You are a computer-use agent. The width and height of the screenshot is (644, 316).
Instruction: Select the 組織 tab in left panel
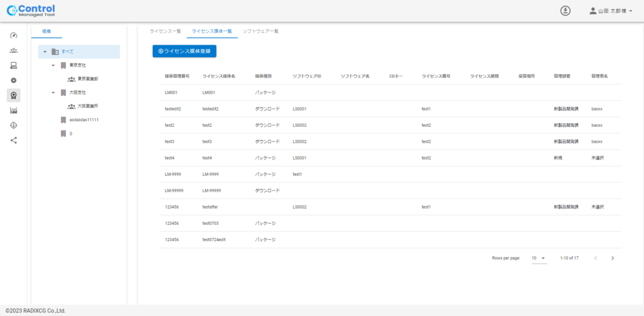[47, 31]
